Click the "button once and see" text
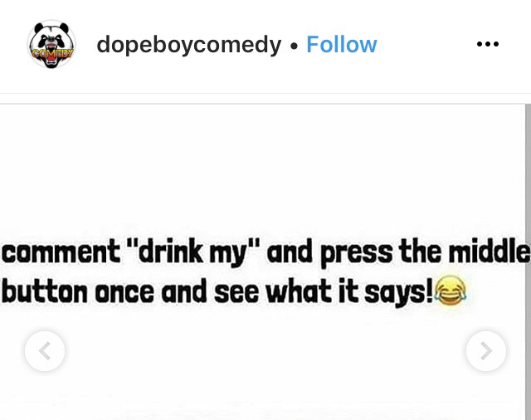The image size is (531, 420). (132, 291)
